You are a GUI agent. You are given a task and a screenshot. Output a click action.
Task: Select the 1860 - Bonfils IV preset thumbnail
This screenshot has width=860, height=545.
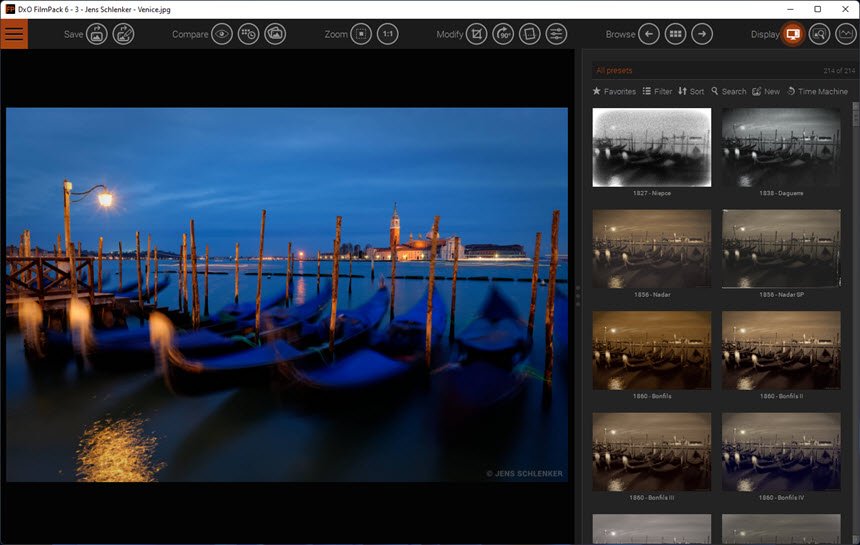781,451
